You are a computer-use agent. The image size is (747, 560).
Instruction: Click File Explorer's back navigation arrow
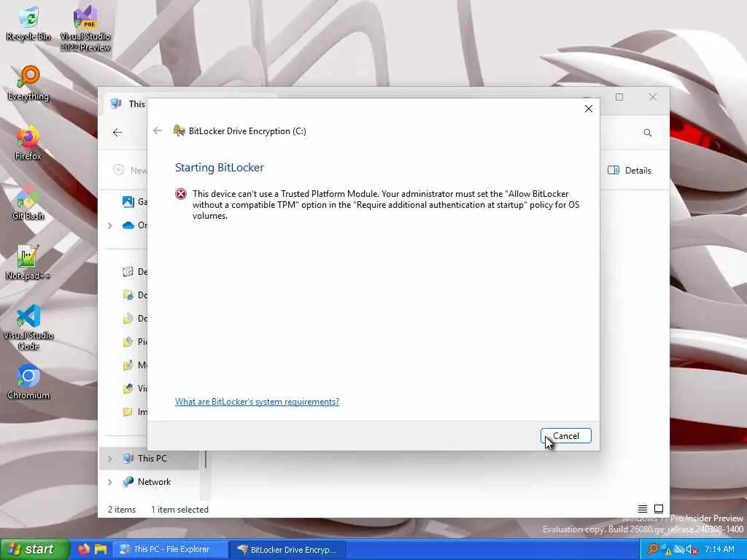(x=117, y=133)
